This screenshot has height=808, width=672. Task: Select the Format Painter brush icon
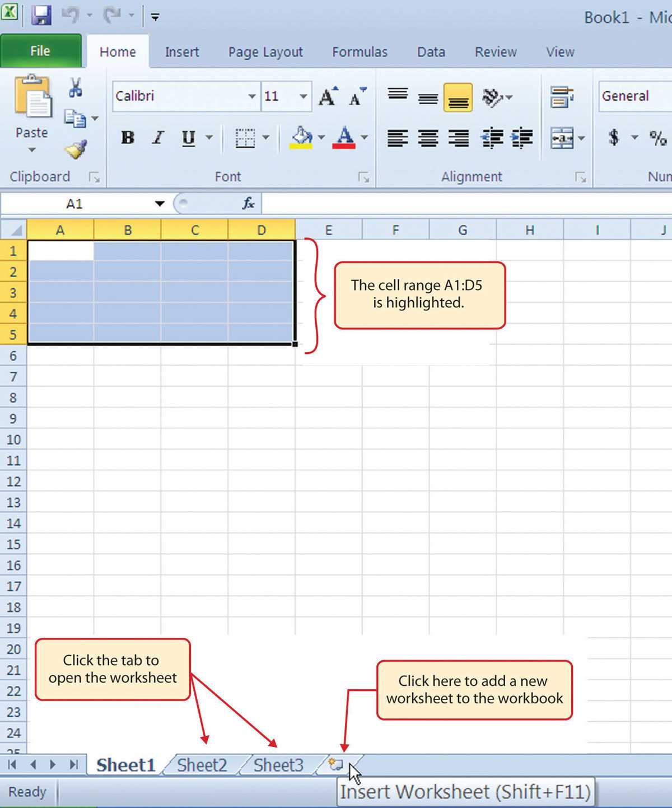[76, 149]
